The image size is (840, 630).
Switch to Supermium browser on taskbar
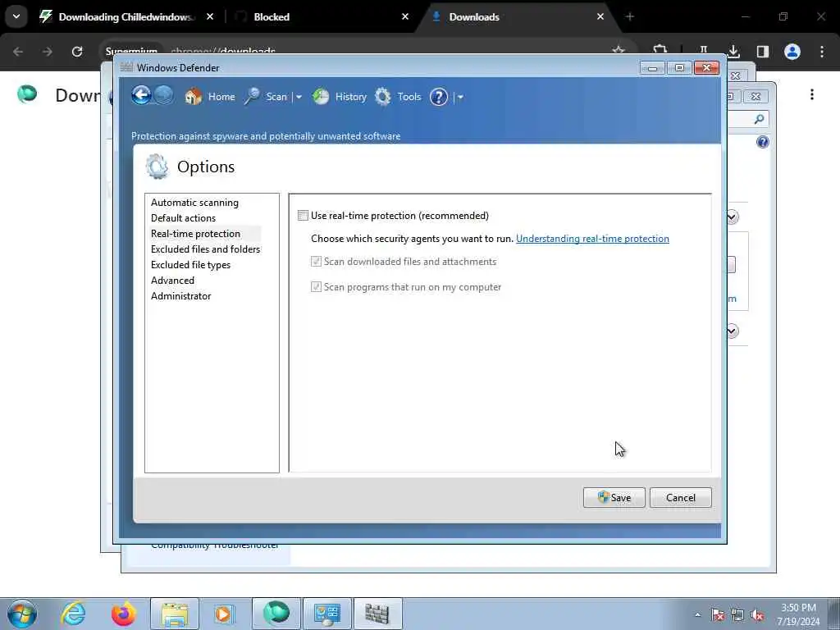(276, 614)
